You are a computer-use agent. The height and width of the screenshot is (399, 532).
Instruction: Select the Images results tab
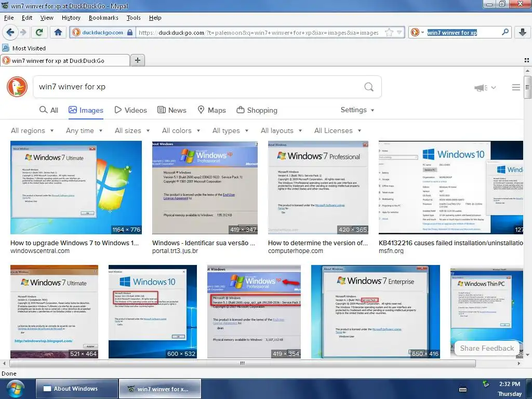86,110
